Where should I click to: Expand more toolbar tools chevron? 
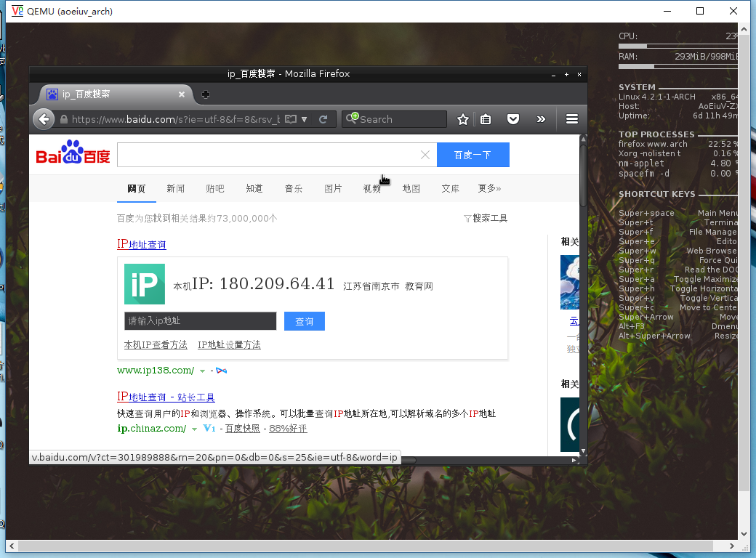(x=541, y=119)
